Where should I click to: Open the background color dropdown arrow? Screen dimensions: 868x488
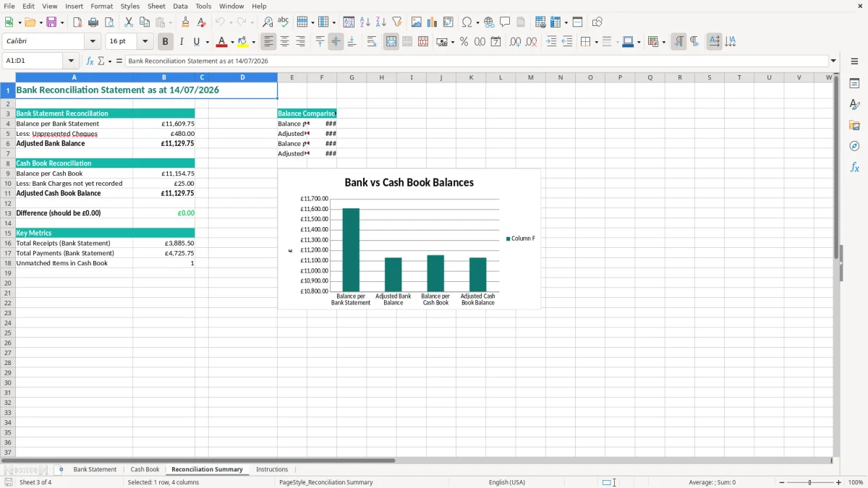pyautogui.click(x=253, y=43)
